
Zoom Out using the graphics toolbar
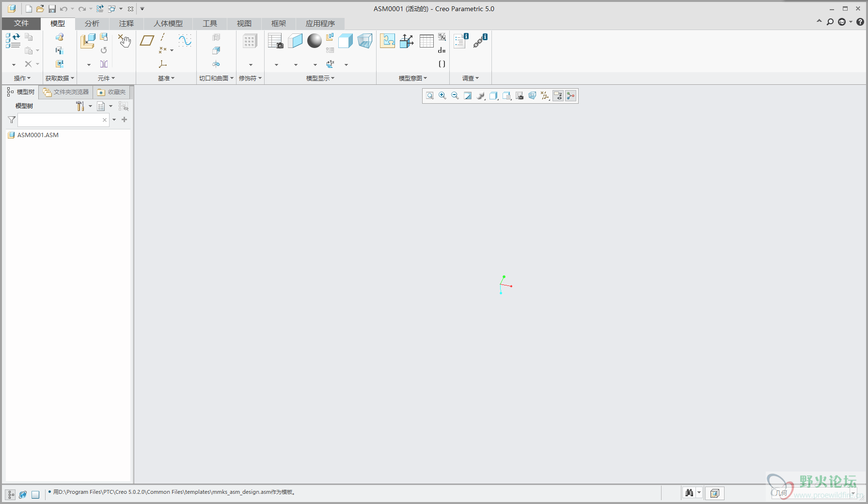pos(455,96)
